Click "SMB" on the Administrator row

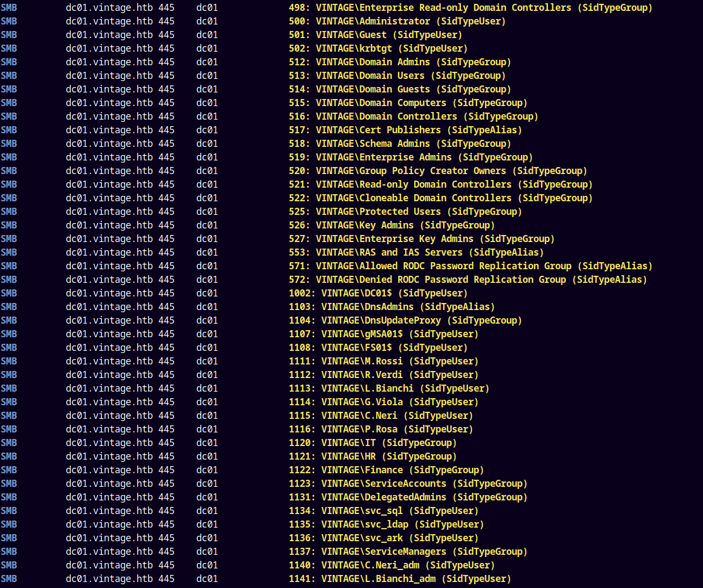pos(9,21)
